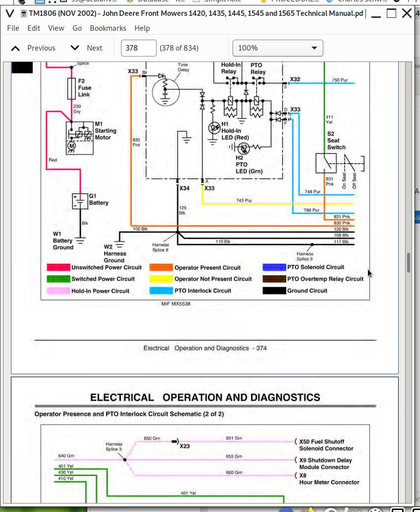Click the 'Hold-In Relay' label
Screen dimensions: 420x512
click(x=231, y=68)
